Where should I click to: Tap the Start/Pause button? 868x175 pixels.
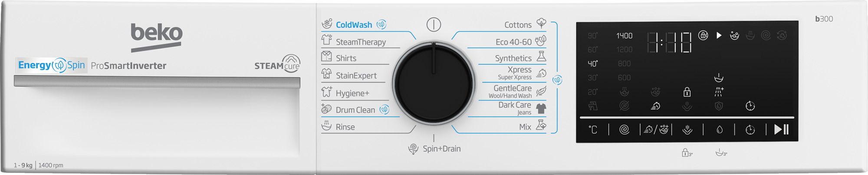(782, 129)
